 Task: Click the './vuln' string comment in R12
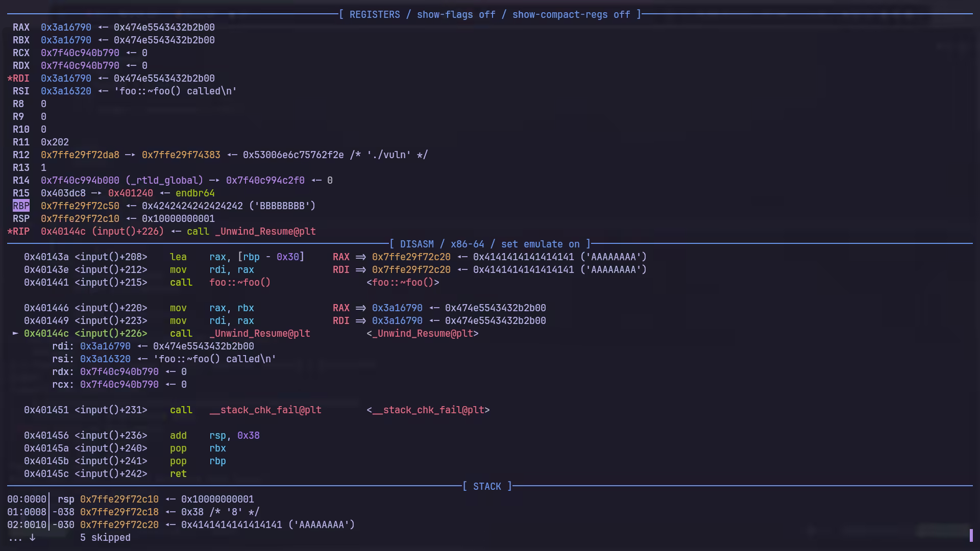[x=389, y=155]
